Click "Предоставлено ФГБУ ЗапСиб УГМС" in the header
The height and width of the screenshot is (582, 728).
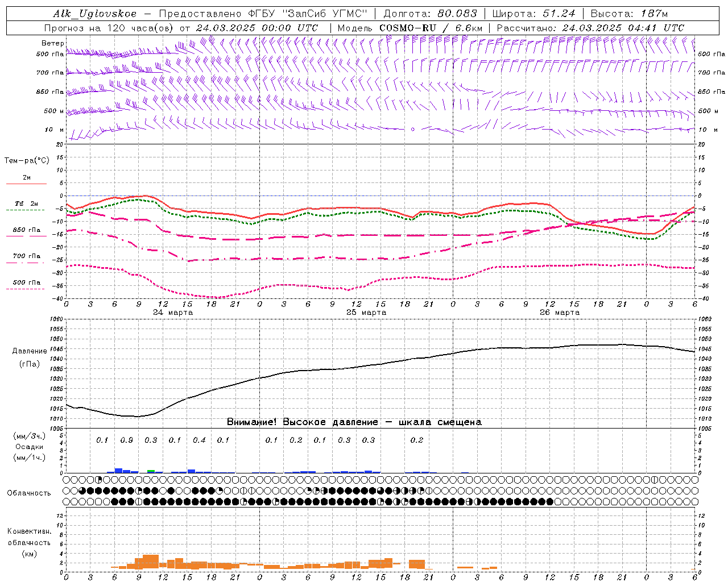(263, 14)
